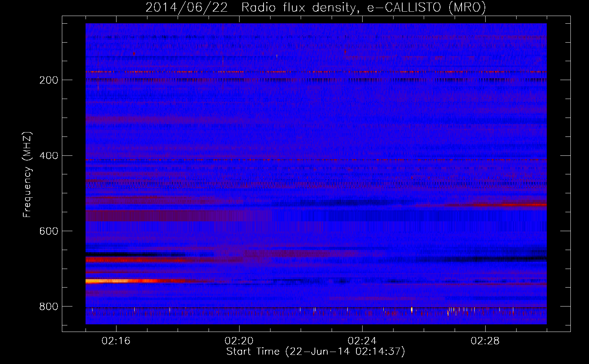Select the 400 frequency tick label
The height and width of the screenshot is (364, 589).
pos(49,156)
